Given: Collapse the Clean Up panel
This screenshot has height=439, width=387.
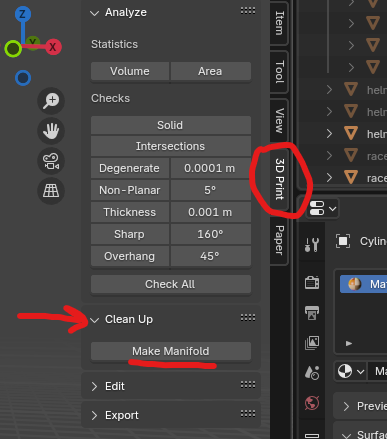Looking at the screenshot, I should click(95, 320).
